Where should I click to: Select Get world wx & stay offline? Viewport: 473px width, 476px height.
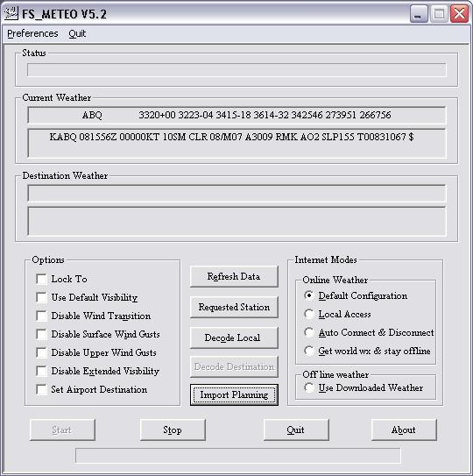309,352
